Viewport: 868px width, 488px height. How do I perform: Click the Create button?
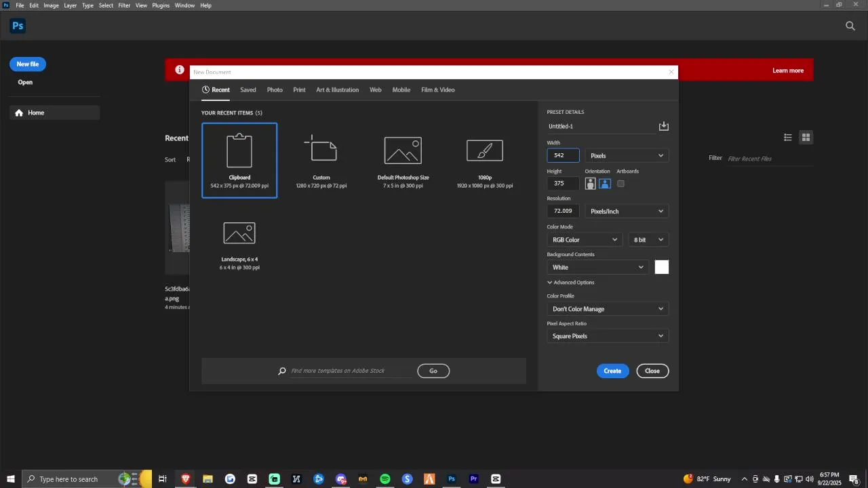tap(612, 371)
